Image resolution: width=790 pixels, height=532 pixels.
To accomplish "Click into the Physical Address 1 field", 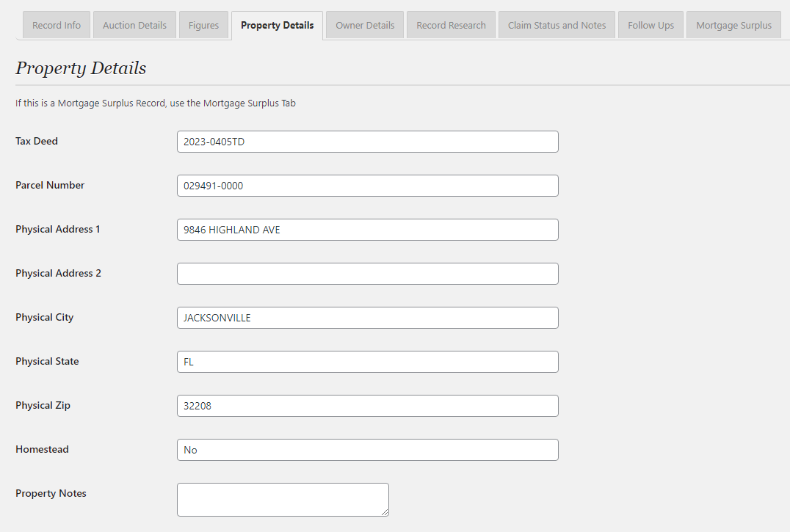I will tap(367, 230).
